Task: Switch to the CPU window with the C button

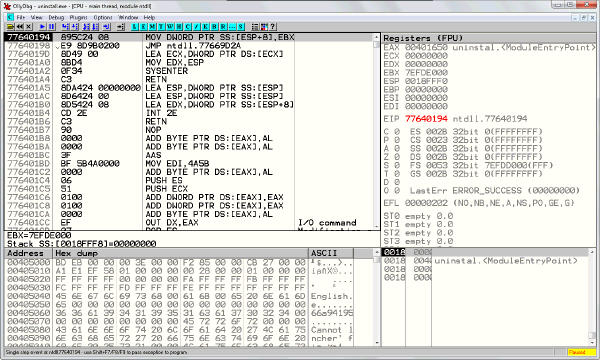Action: (x=188, y=27)
